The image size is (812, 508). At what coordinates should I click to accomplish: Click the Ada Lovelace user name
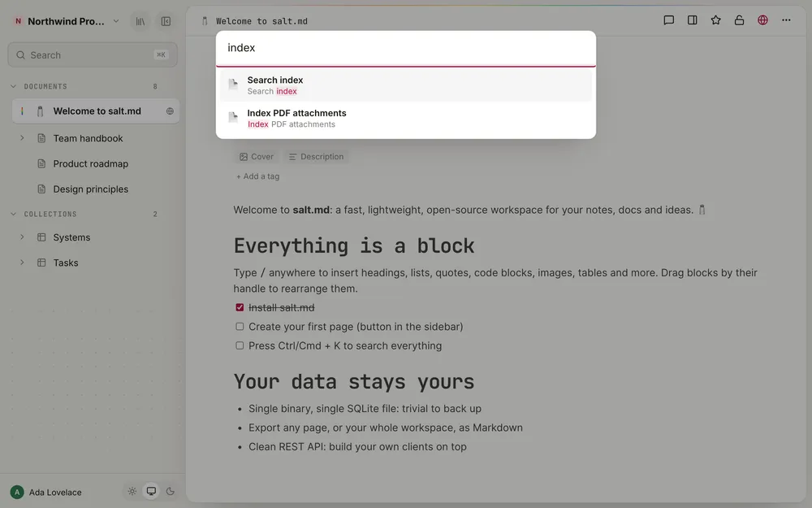55,493
